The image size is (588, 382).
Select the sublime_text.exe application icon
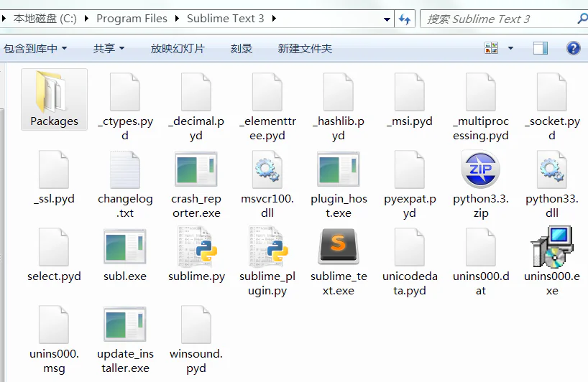coord(339,246)
